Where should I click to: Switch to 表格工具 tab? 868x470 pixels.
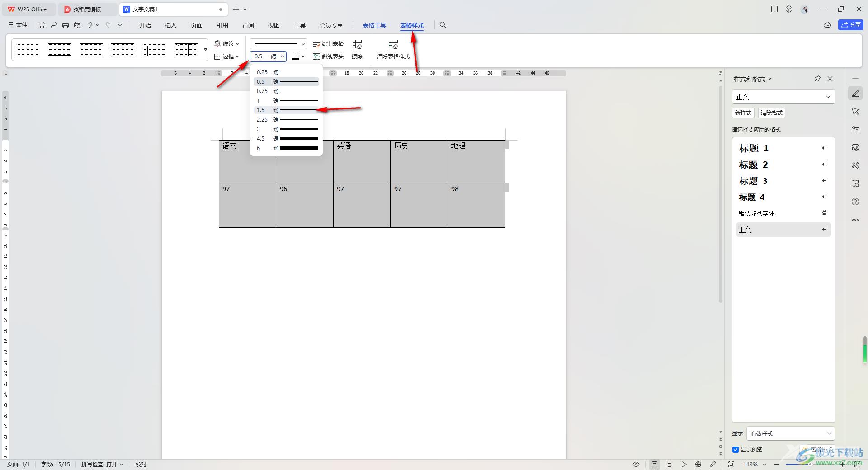pos(374,25)
